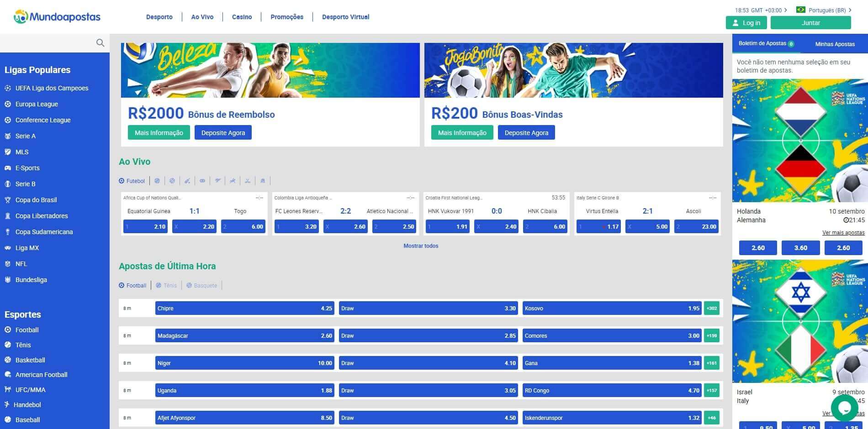
Task: Select Basketball from the Esportes sidebar
Action: pos(30,360)
